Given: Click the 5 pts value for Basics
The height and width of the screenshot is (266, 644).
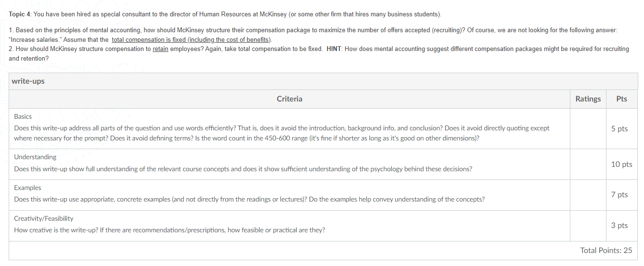Looking at the screenshot, I should coord(619,128).
